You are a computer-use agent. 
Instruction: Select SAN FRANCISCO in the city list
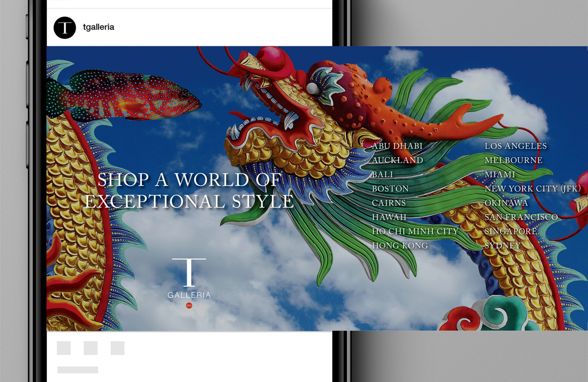pos(521,217)
